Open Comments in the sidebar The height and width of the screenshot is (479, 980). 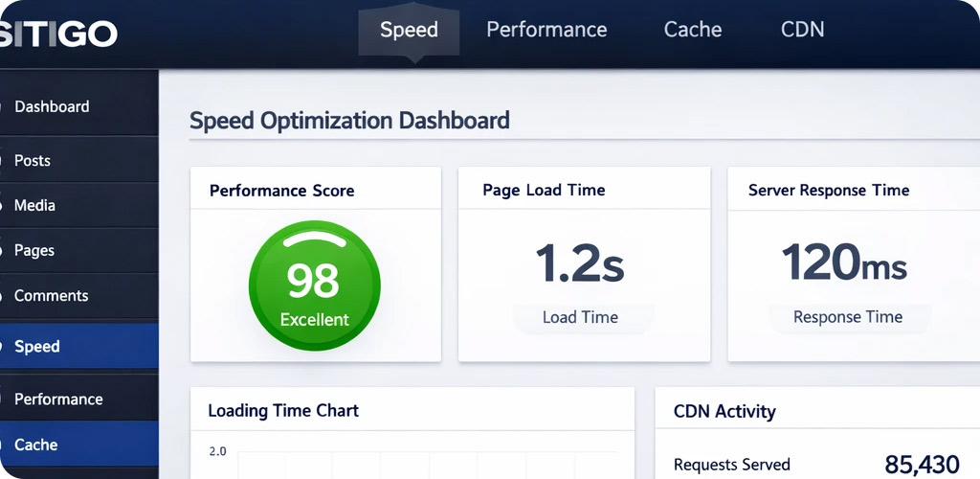[51, 296]
